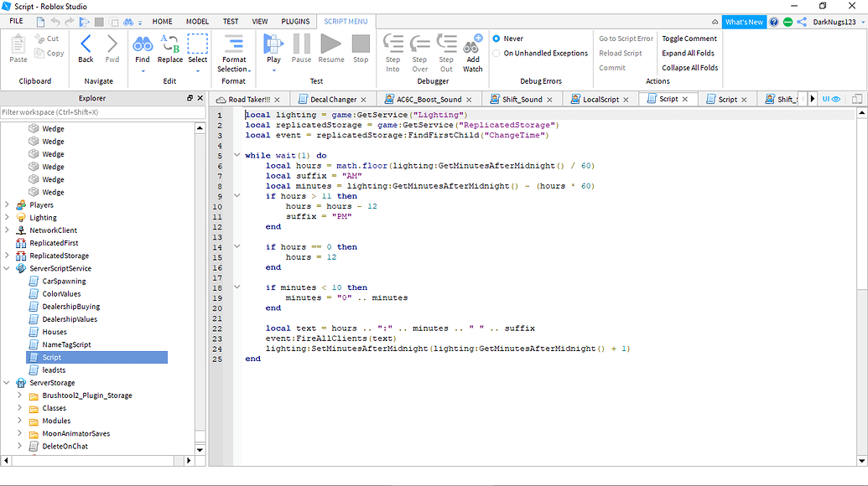Expand the Players node in Explorer

[x=7, y=204]
